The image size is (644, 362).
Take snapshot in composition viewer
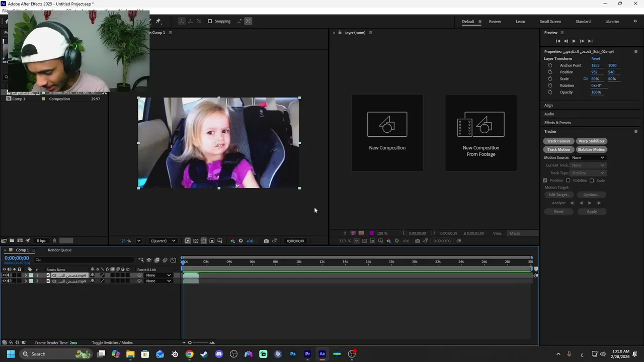(x=266, y=241)
